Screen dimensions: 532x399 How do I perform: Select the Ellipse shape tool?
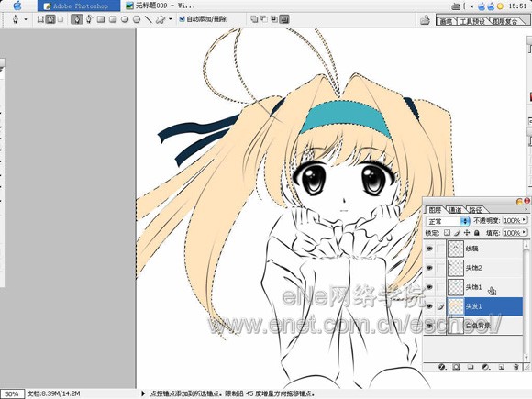(125, 19)
